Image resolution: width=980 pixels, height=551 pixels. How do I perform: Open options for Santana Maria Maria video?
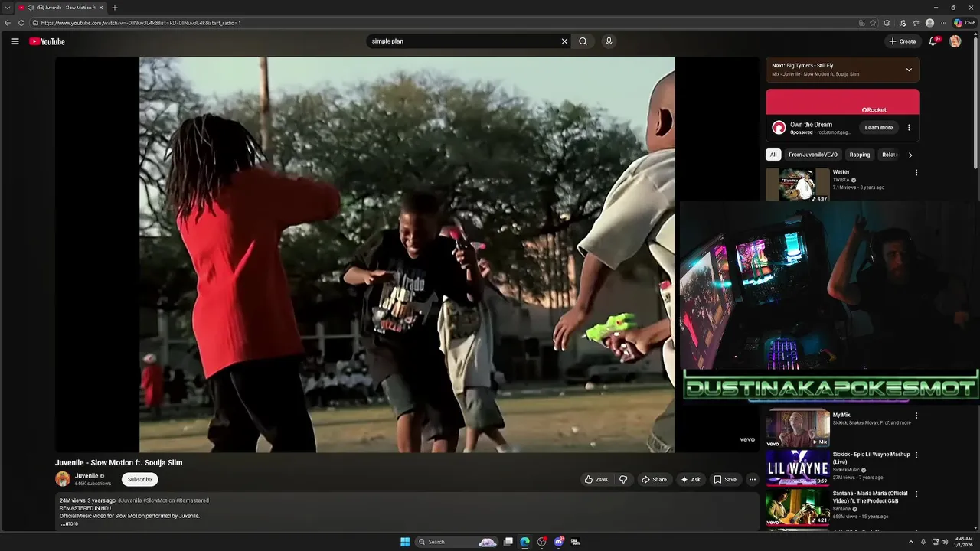click(x=916, y=494)
